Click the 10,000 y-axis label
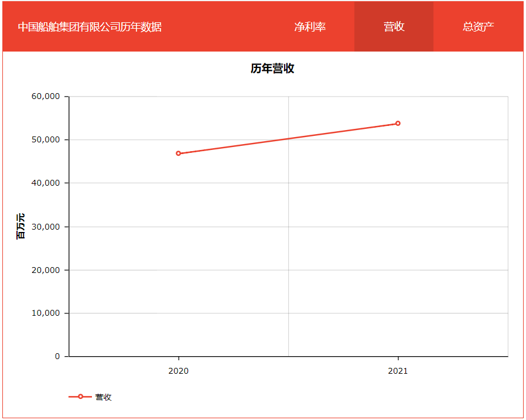Screen dimensions: 526x420 (x=45, y=313)
